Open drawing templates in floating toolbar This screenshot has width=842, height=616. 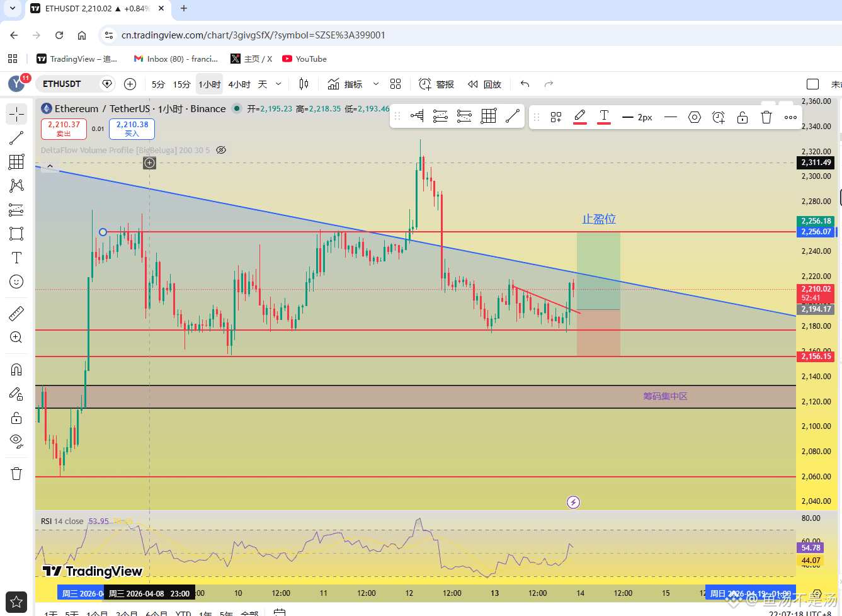[x=556, y=117]
